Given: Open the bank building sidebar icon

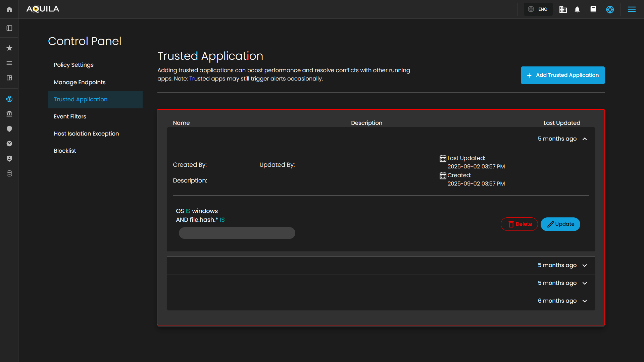Looking at the screenshot, I should [x=9, y=114].
